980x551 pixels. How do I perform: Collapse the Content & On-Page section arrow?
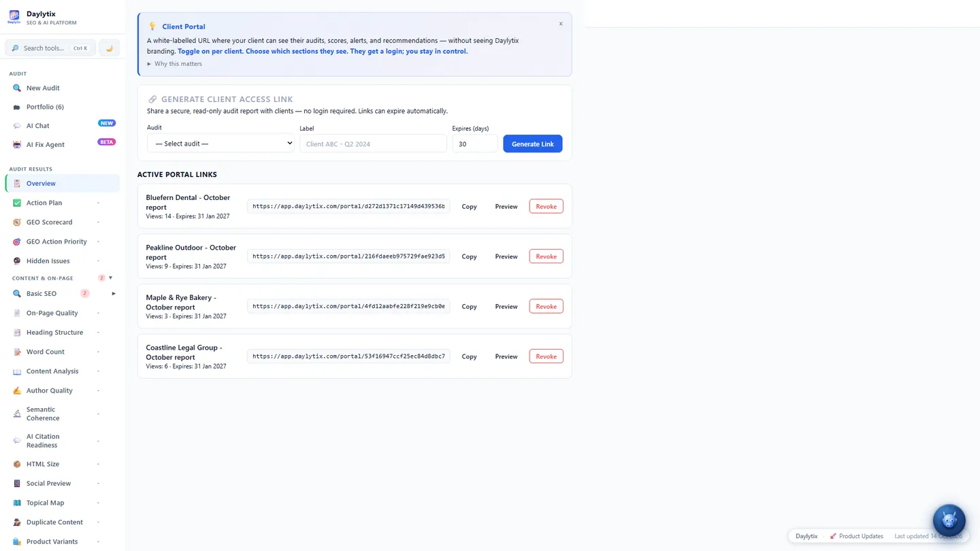point(111,278)
